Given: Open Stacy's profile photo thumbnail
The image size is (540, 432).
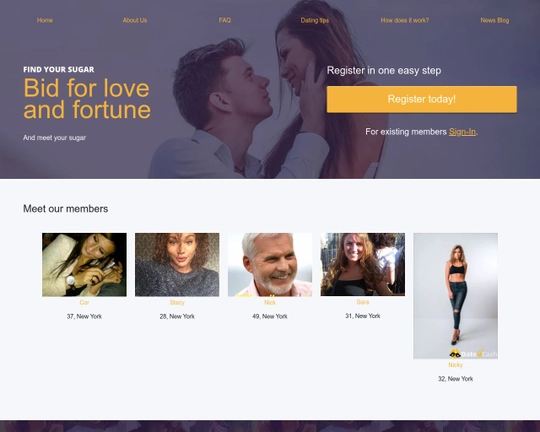Looking at the screenshot, I should [x=177, y=265].
